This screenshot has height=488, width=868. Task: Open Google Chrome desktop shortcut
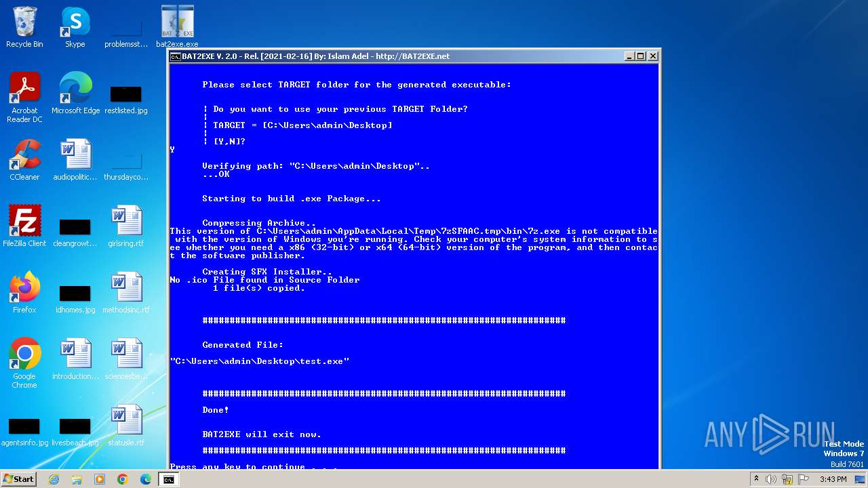coord(24,363)
